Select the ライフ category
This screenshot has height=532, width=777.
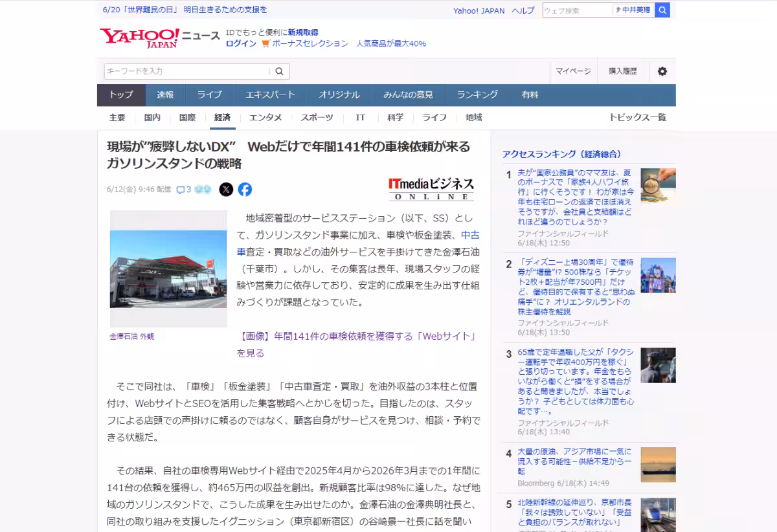[434, 118]
